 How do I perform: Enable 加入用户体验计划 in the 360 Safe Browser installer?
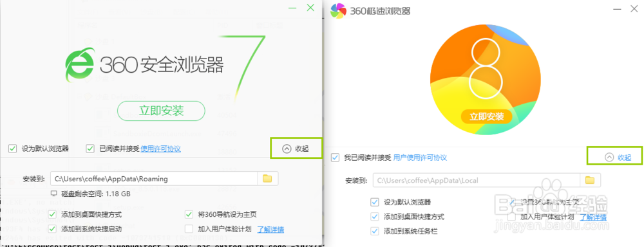(x=189, y=228)
